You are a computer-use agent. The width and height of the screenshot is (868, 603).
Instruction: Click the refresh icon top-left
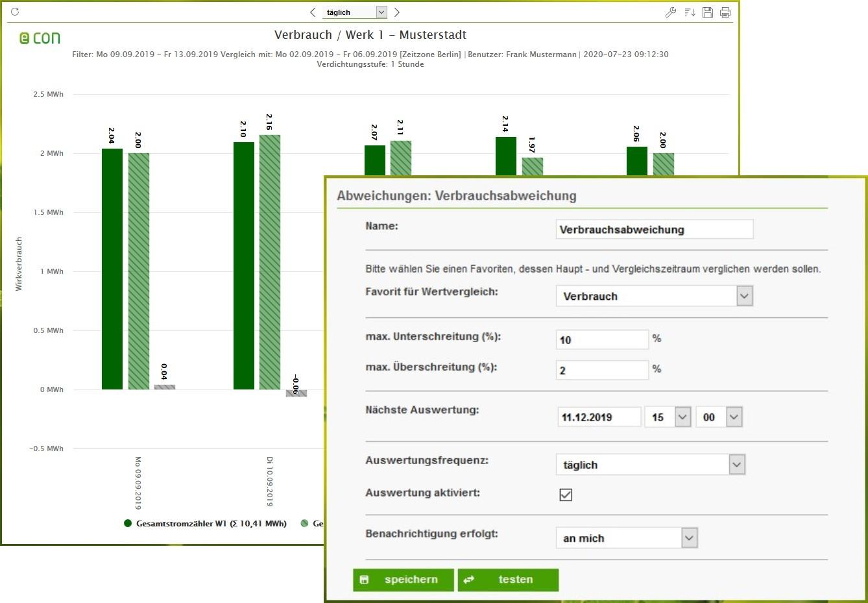coord(15,11)
